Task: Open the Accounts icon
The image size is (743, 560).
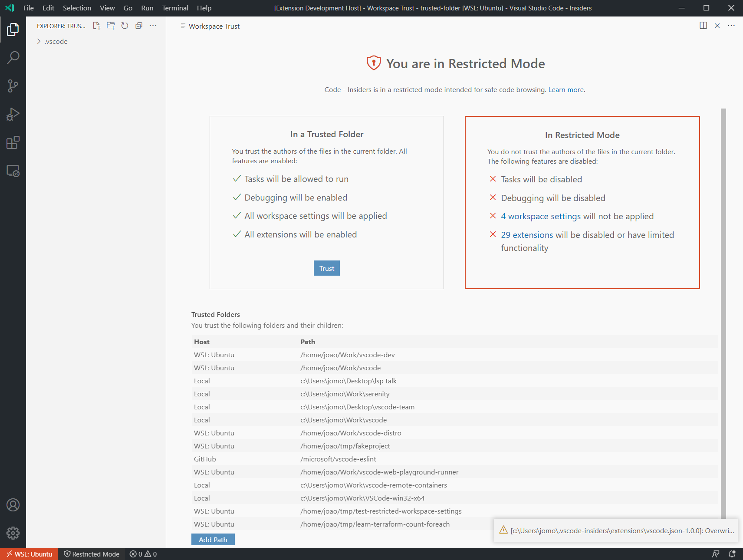Action: pos(13,505)
